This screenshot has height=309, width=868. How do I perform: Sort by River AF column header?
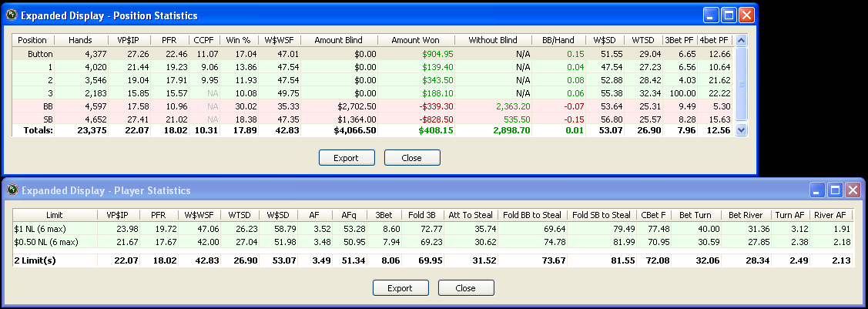[830, 215]
